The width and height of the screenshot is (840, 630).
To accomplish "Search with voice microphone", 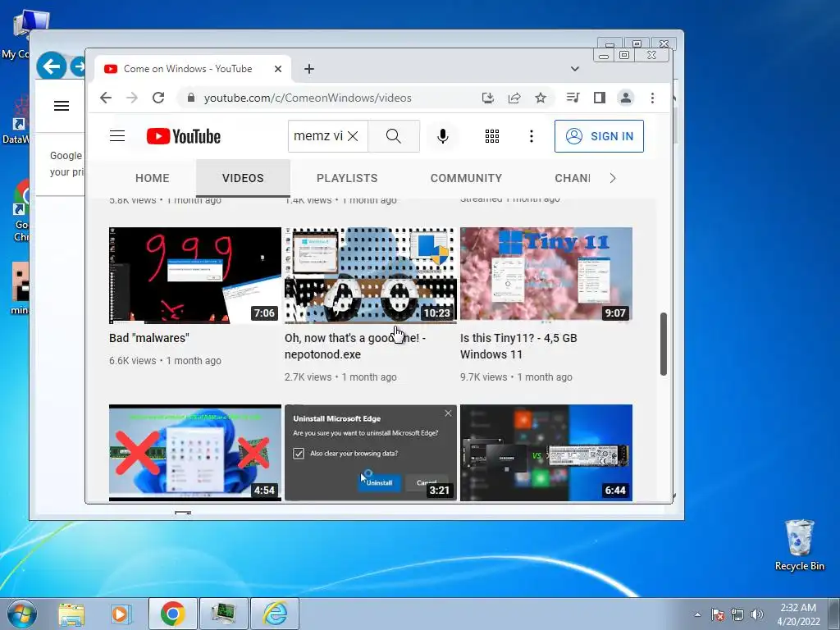I will click(x=442, y=136).
